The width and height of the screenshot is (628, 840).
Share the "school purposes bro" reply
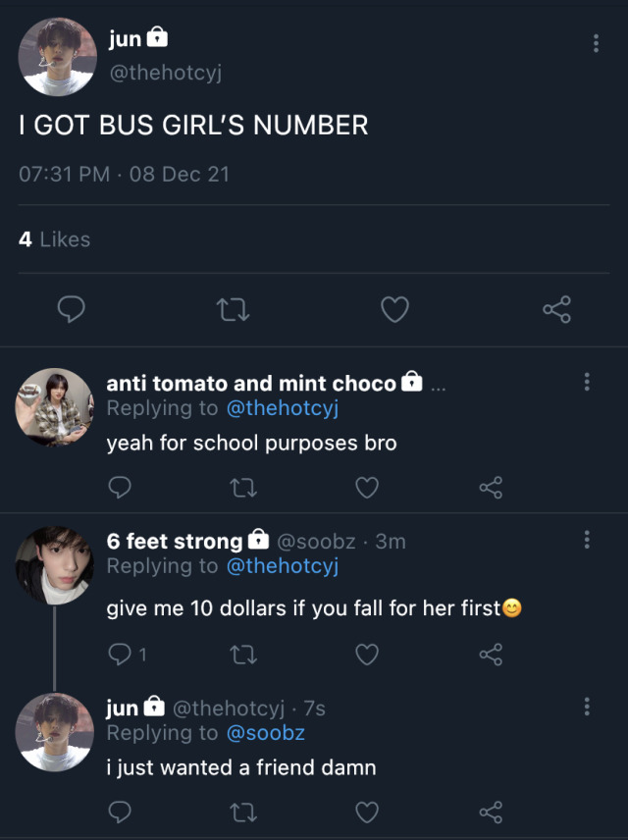tap(491, 488)
